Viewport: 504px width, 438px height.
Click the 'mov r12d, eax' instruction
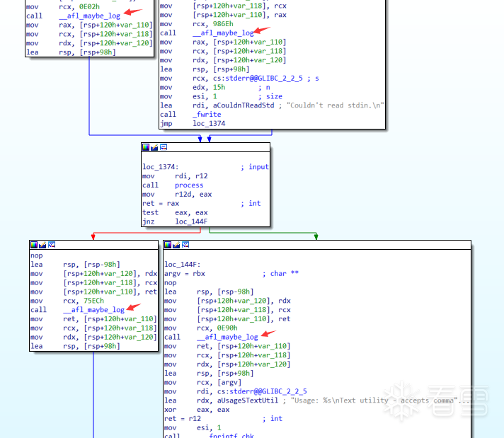(x=177, y=195)
